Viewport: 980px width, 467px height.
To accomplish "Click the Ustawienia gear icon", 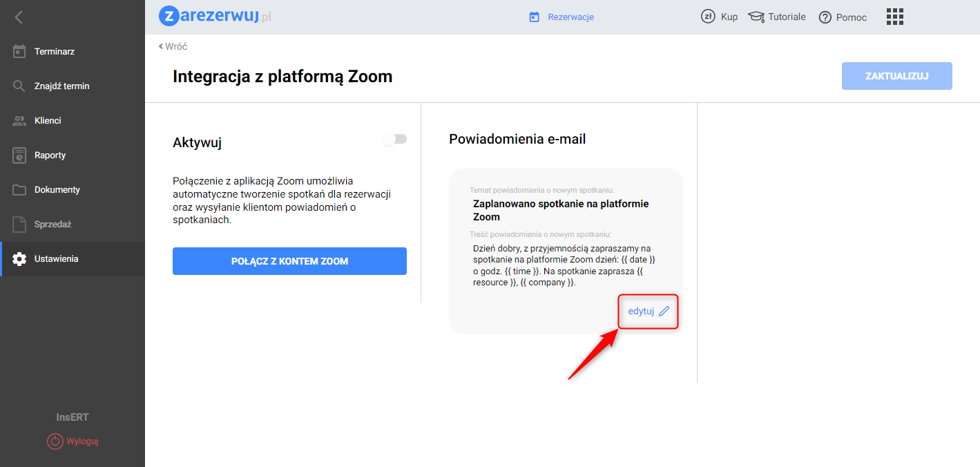I will 19,259.
